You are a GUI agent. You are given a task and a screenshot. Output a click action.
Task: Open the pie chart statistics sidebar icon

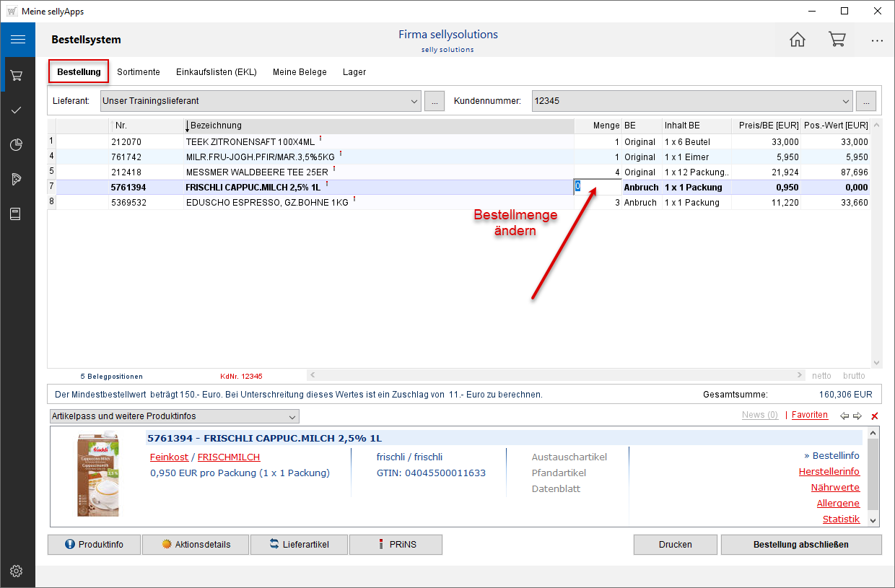coord(17,145)
